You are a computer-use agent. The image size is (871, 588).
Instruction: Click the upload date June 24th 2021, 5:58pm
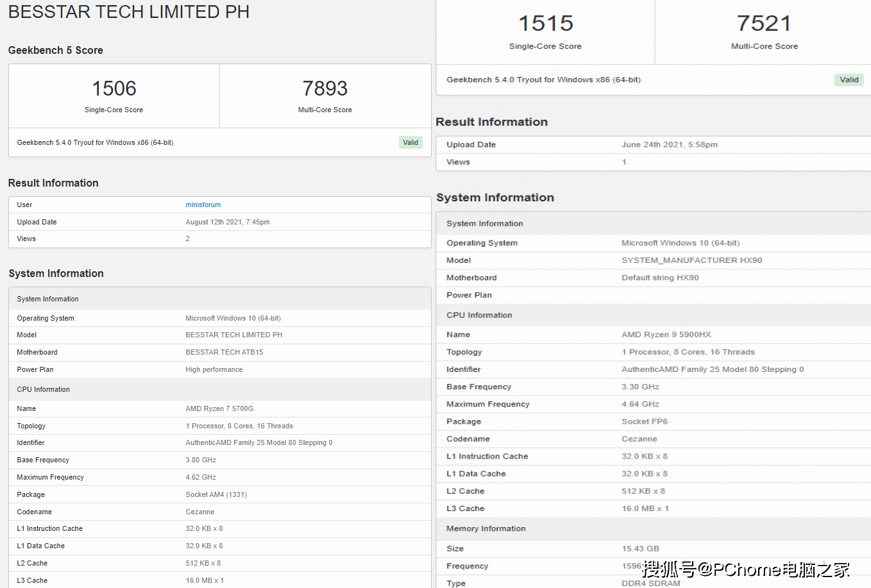tap(670, 144)
